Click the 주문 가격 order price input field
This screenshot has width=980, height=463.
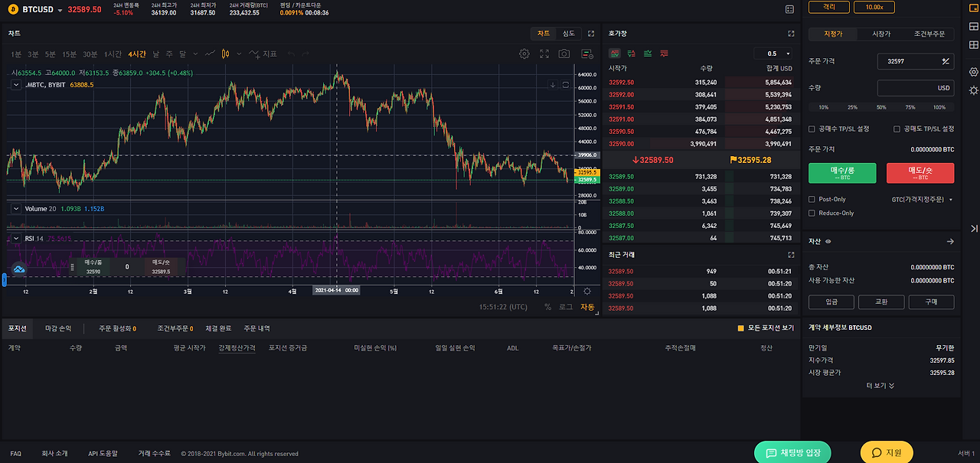tap(916, 61)
